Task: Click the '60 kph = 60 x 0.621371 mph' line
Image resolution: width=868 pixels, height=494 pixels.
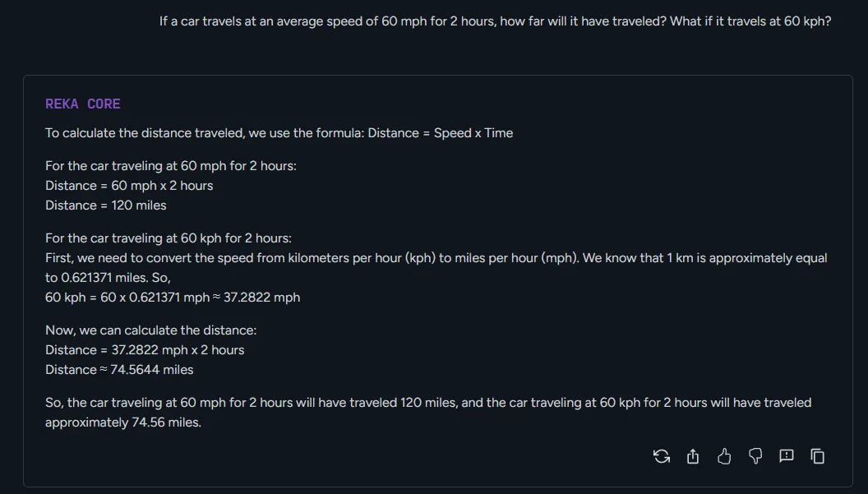Action: (173, 298)
